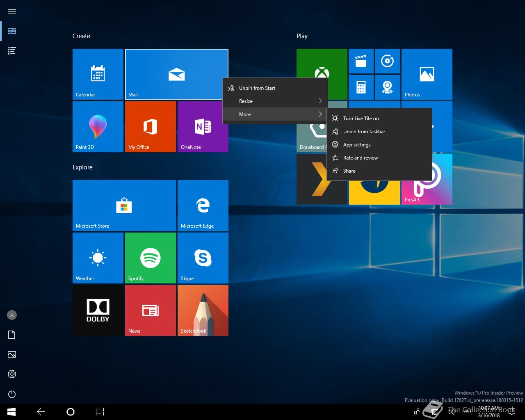Turn Live Tile on
The height and width of the screenshot is (420, 525).
(x=379, y=119)
